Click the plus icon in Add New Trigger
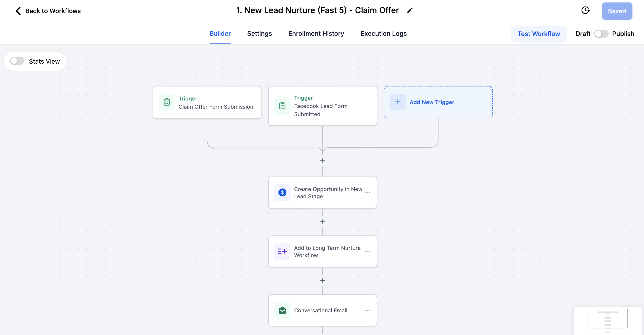 398,102
